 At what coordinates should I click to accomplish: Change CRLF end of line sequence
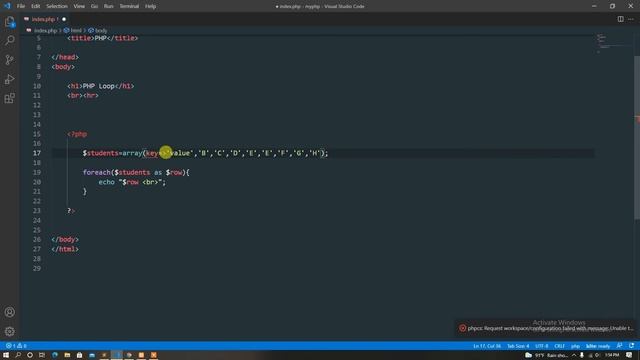click(559, 346)
